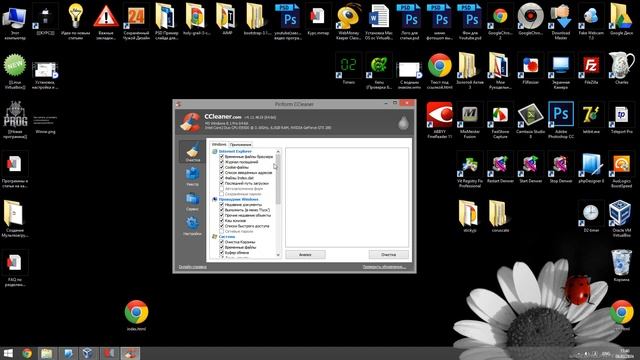Switch to the Приложения tab in CCleaner
Viewport: 640px width, 360px height.
(x=240, y=144)
